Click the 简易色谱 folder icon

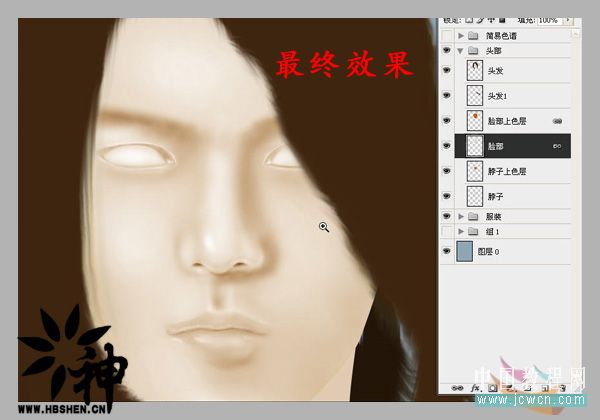pyautogui.click(x=473, y=36)
